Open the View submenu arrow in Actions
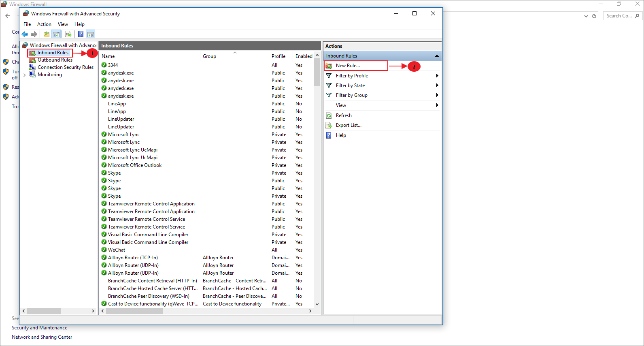The image size is (644, 346). pyautogui.click(x=437, y=105)
